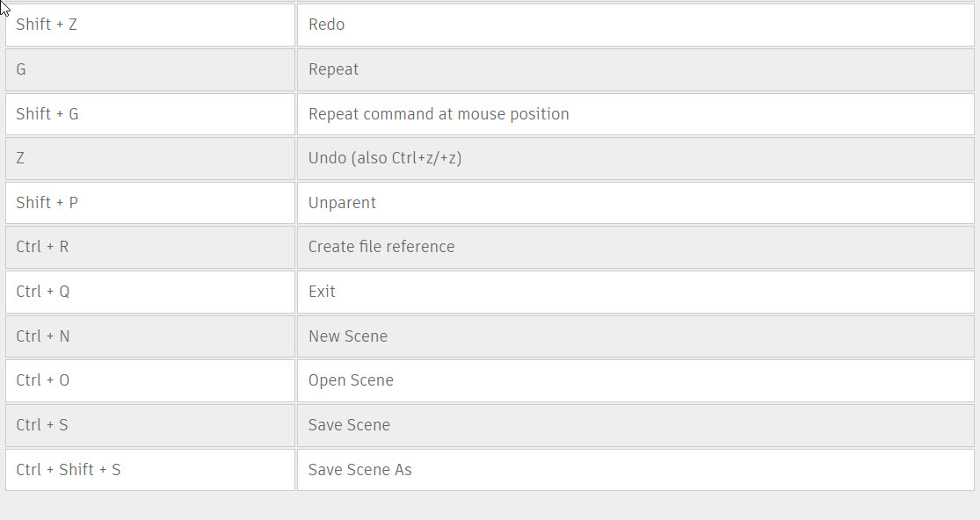980x520 pixels.
Task: Click the Ctrl + Q shortcut cell
Action: point(150,292)
